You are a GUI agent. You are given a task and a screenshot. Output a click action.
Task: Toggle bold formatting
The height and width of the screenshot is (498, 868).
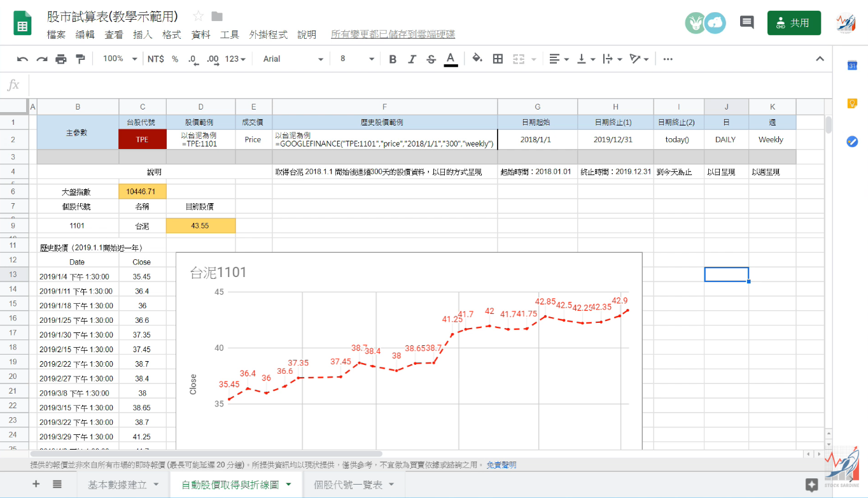(393, 59)
